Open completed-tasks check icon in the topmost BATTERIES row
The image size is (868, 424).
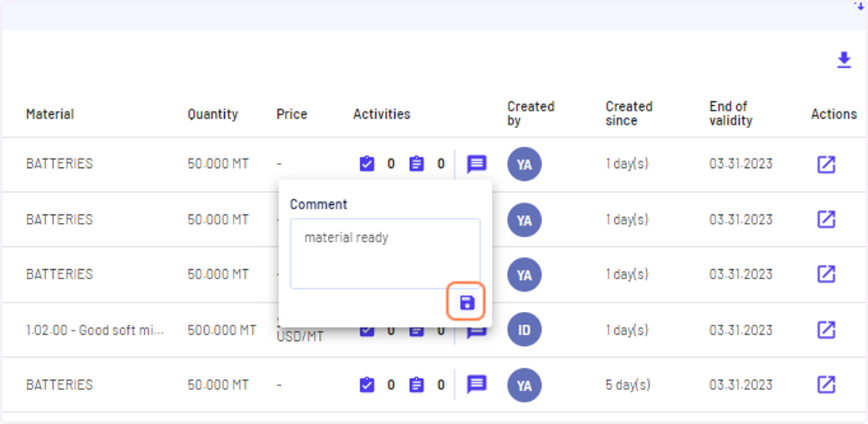point(367,164)
